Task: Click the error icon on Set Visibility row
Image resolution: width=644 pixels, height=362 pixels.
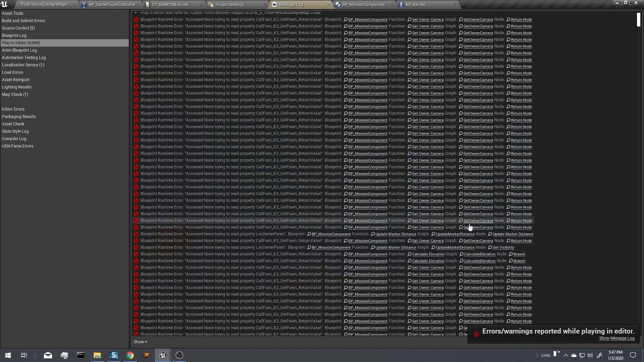Action: pyautogui.click(x=136, y=247)
